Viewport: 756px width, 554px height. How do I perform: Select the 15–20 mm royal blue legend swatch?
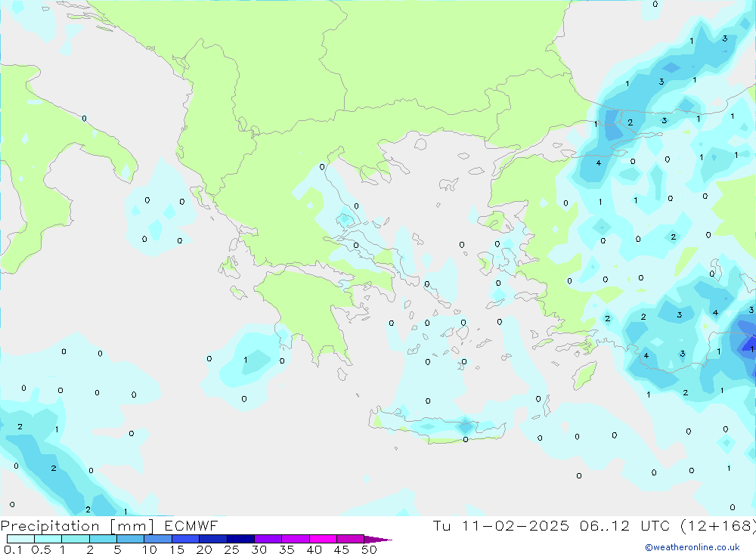185,539
